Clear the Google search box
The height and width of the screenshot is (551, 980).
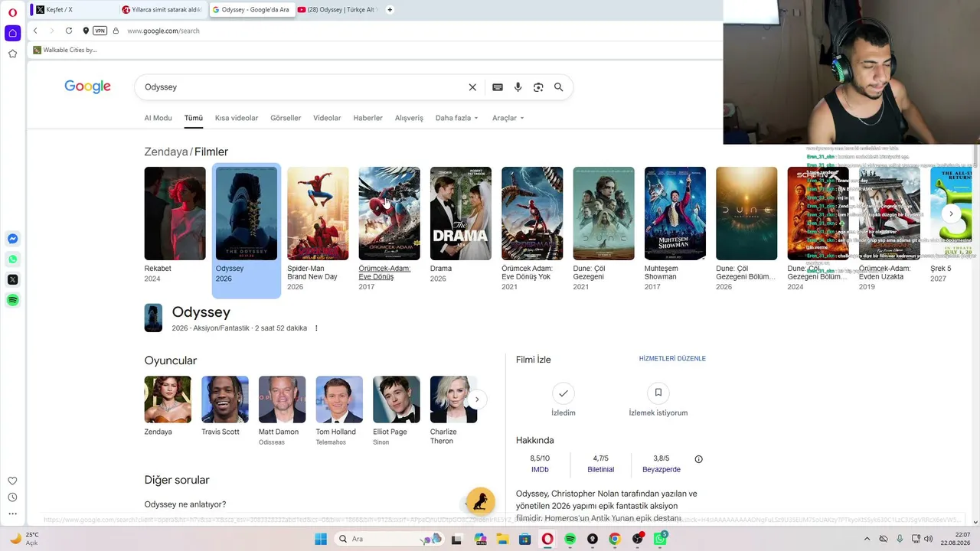coord(472,87)
